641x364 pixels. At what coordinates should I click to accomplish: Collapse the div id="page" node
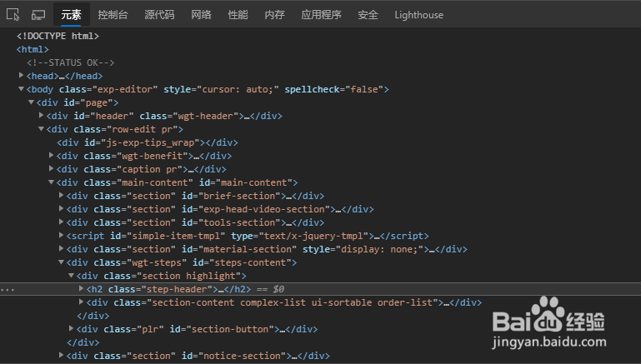click(31, 102)
